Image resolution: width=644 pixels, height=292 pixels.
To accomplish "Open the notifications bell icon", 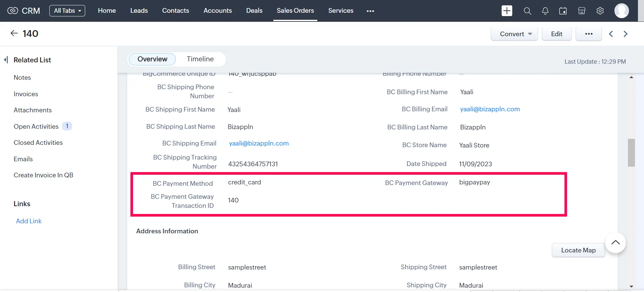I will point(545,11).
